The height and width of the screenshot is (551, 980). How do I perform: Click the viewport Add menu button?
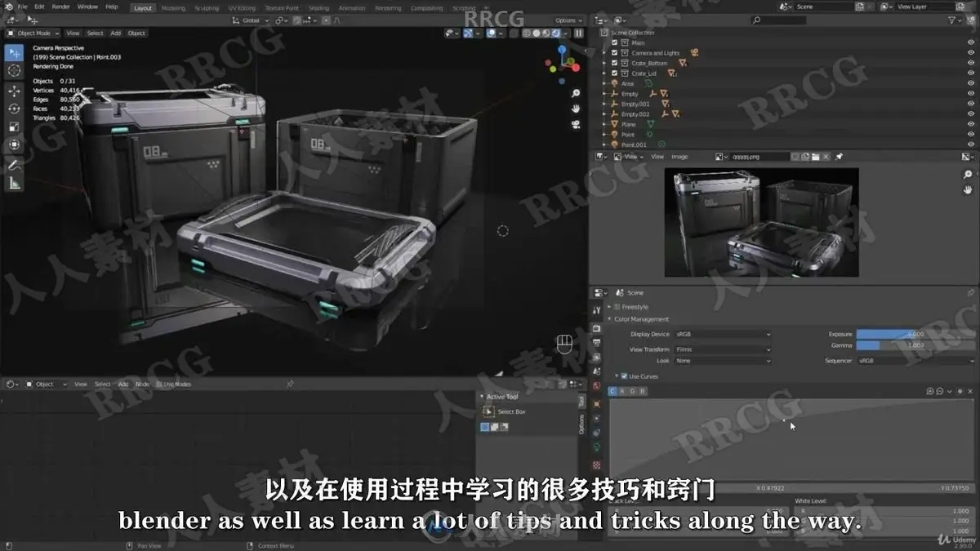click(x=116, y=33)
